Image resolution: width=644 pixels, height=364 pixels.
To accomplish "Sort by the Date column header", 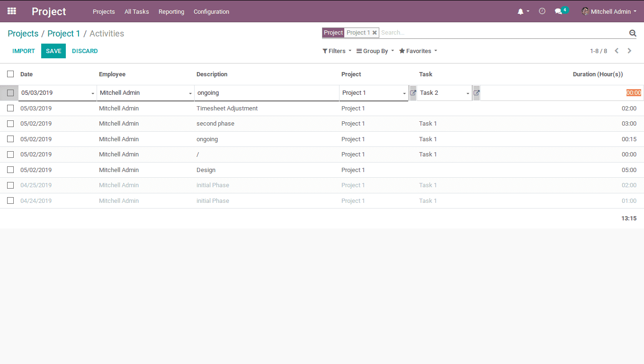I will (27, 74).
